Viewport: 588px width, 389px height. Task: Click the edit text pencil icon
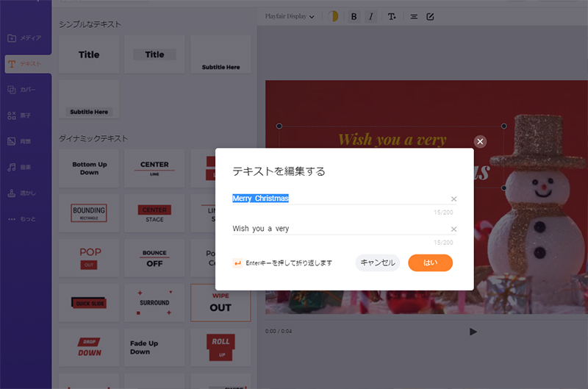431,16
